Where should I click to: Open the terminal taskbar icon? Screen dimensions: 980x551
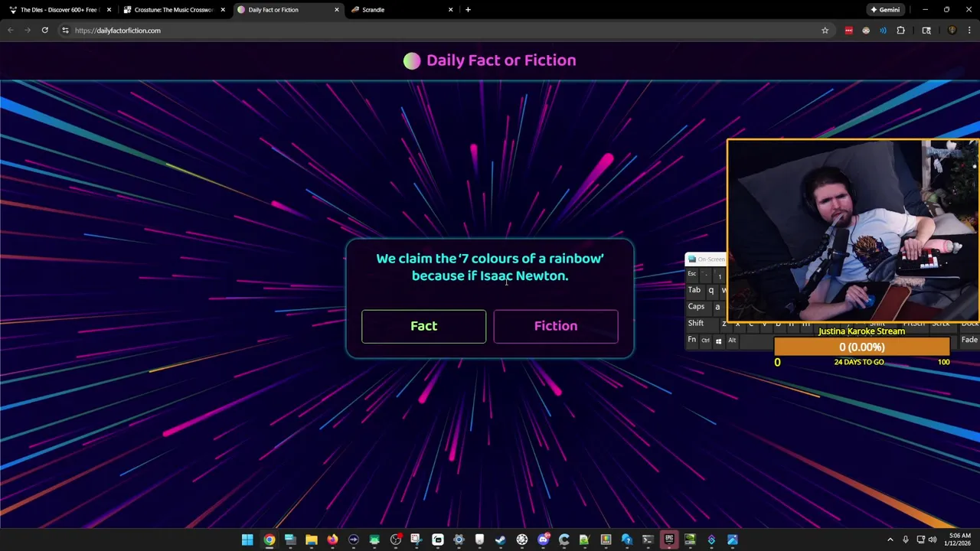tap(648, 540)
